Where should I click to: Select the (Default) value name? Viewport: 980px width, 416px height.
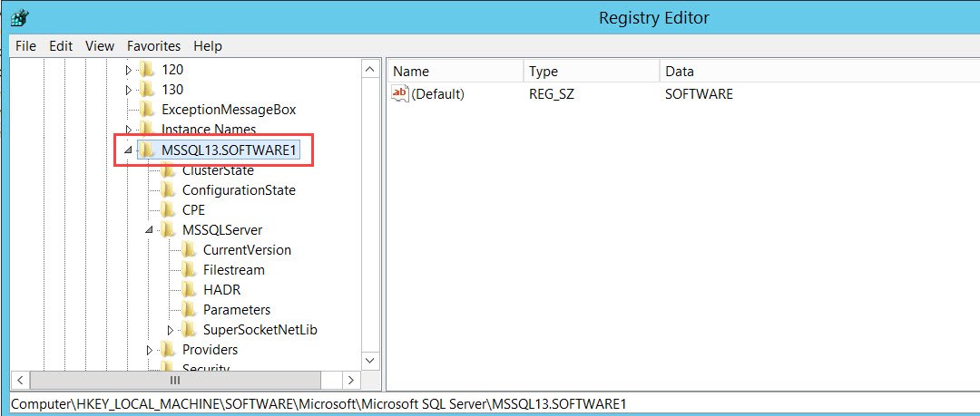click(x=438, y=94)
